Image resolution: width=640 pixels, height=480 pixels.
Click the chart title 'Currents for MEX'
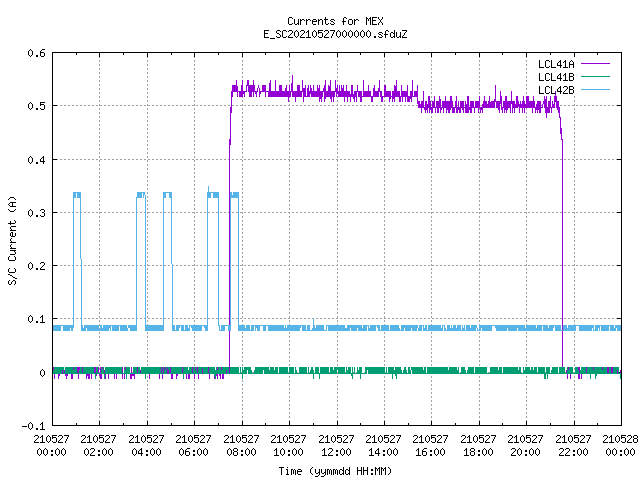[x=335, y=21]
